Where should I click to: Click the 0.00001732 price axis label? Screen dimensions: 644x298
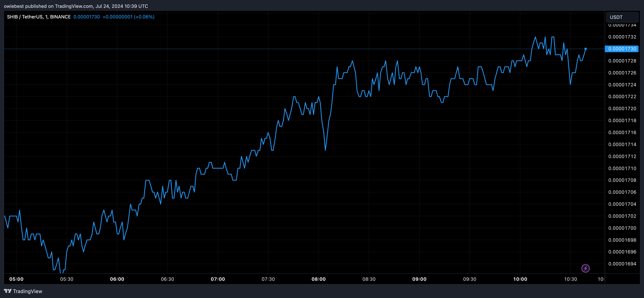click(x=622, y=37)
